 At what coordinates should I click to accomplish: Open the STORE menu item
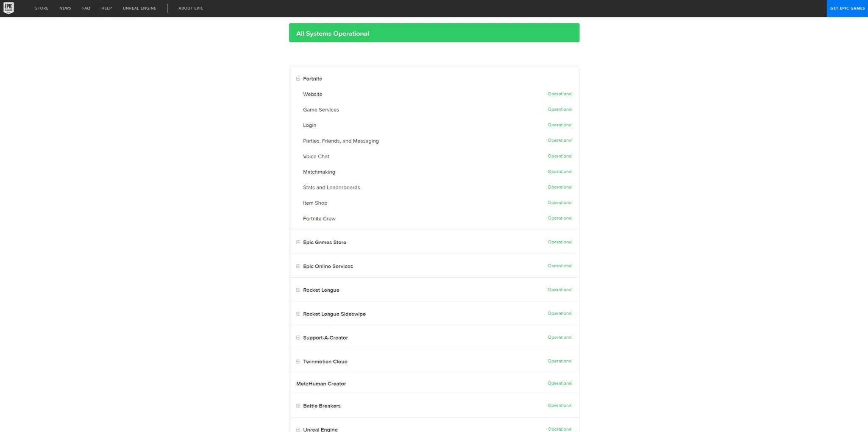pos(42,8)
